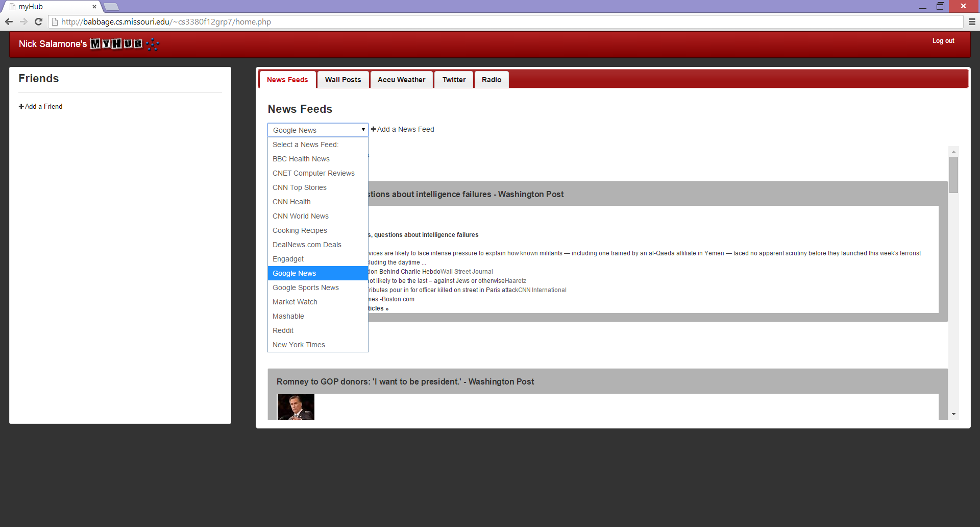Click the Add a News Feed link
Image resolution: width=980 pixels, height=527 pixels.
(406, 129)
